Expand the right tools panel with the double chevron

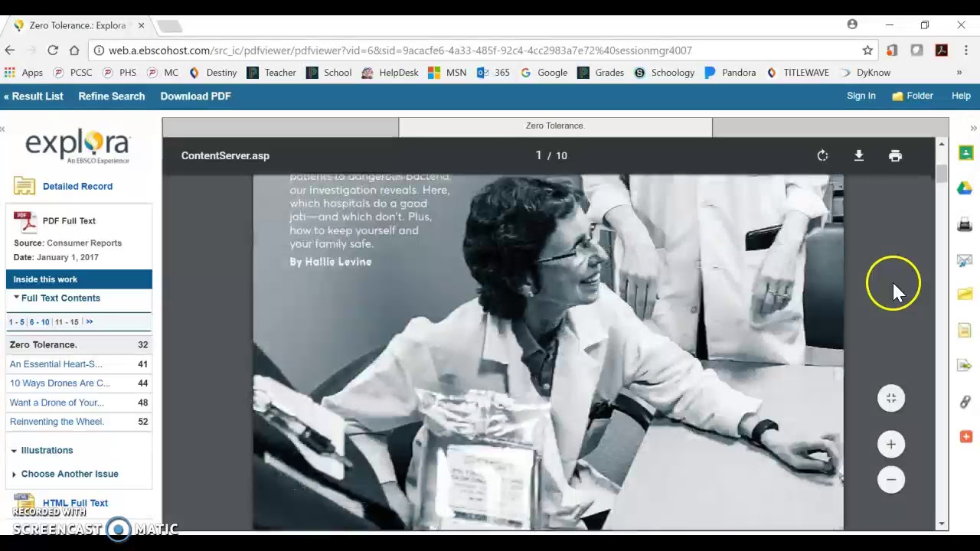[973, 128]
